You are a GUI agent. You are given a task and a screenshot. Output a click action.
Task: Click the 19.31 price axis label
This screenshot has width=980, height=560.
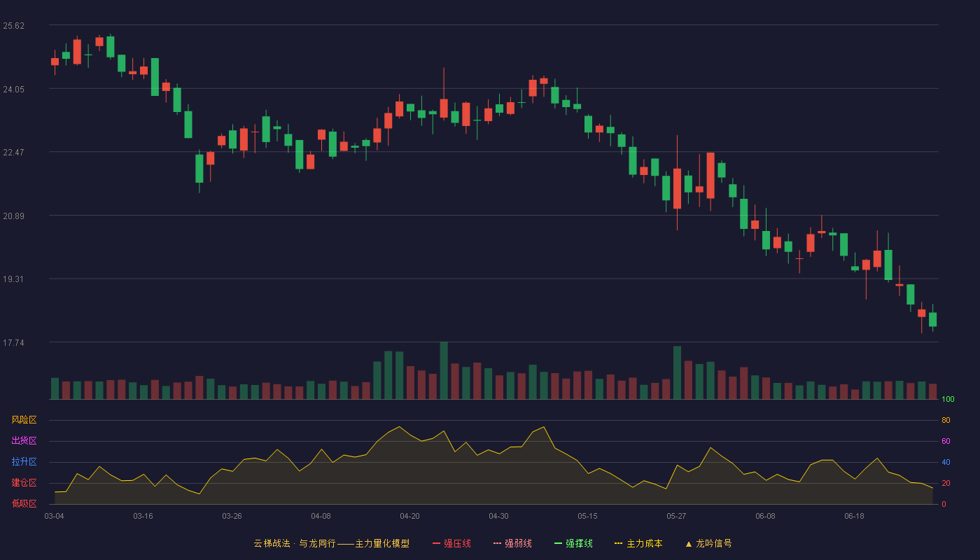13,279
